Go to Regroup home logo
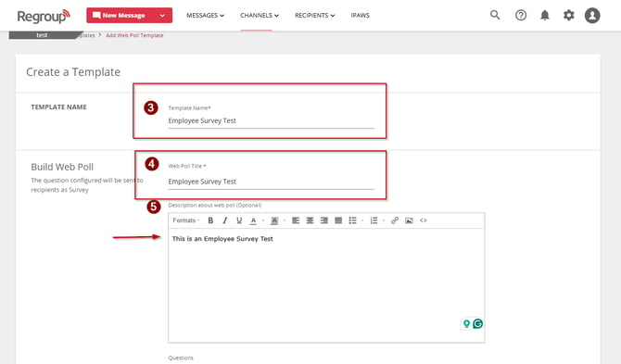This screenshot has height=364, width=621. point(44,17)
